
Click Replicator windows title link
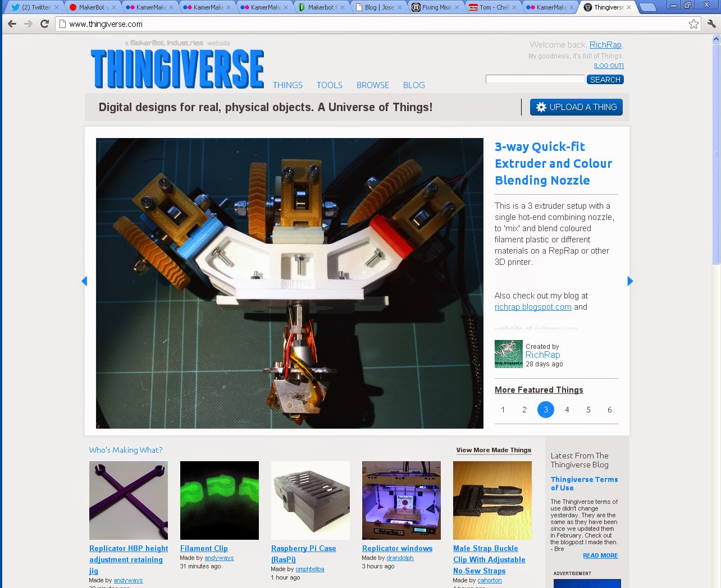click(x=397, y=548)
